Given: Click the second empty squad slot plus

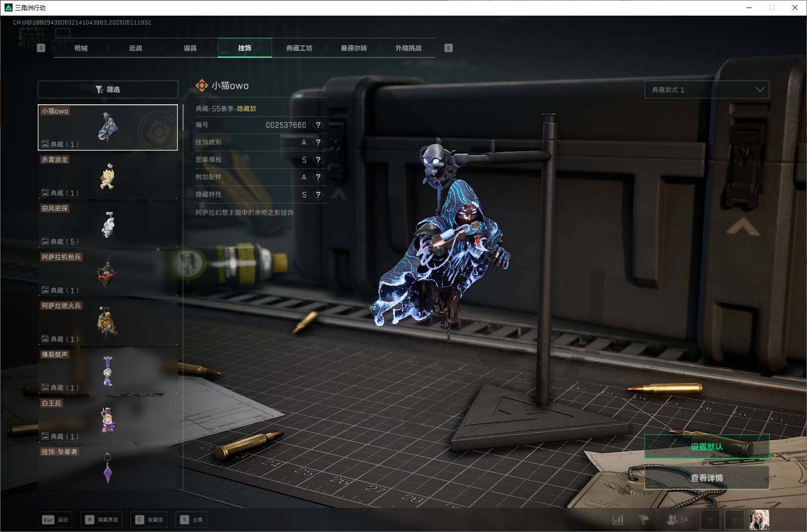Looking at the screenshot, I should (734, 519).
